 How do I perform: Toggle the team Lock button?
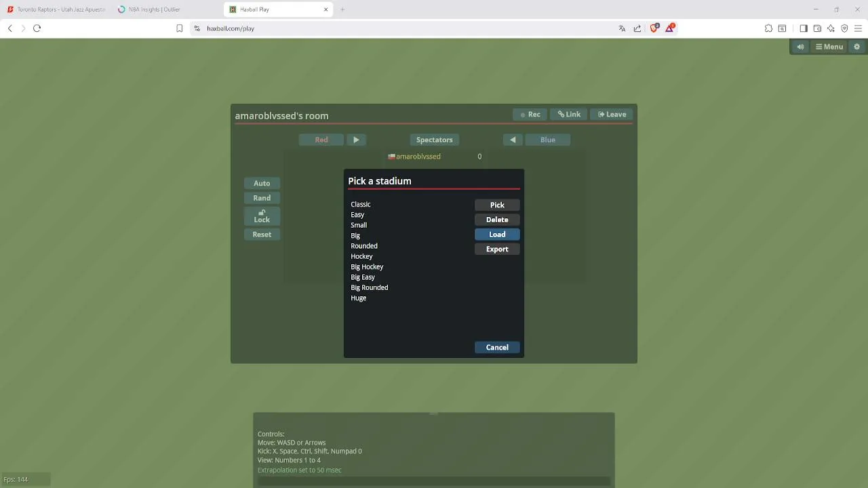[x=262, y=216]
